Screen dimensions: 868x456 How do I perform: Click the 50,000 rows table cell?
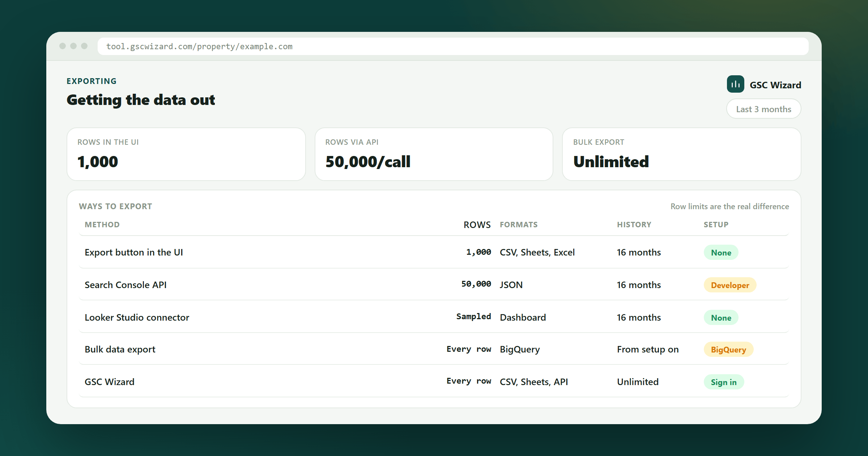(x=476, y=284)
